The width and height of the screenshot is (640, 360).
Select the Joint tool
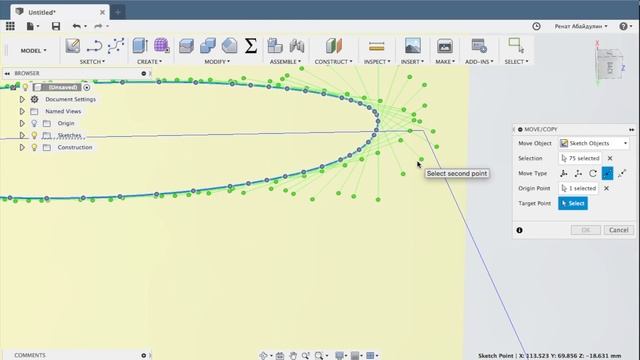(x=297, y=46)
